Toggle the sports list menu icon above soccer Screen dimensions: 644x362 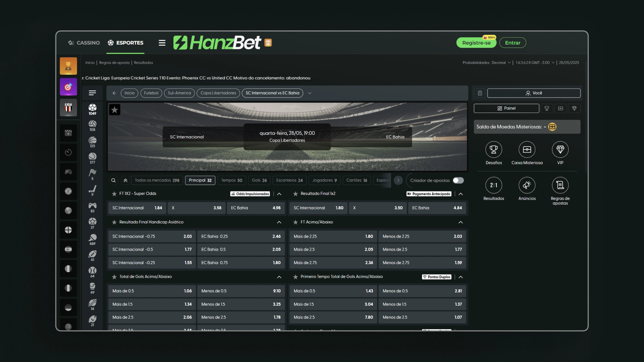[93, 93]
